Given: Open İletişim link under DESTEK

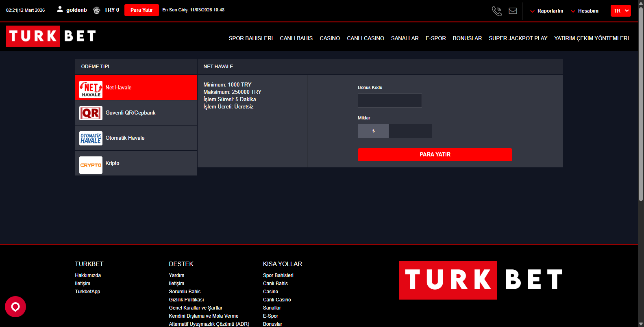Looking at the screenshot, I should tap(176, 284).
